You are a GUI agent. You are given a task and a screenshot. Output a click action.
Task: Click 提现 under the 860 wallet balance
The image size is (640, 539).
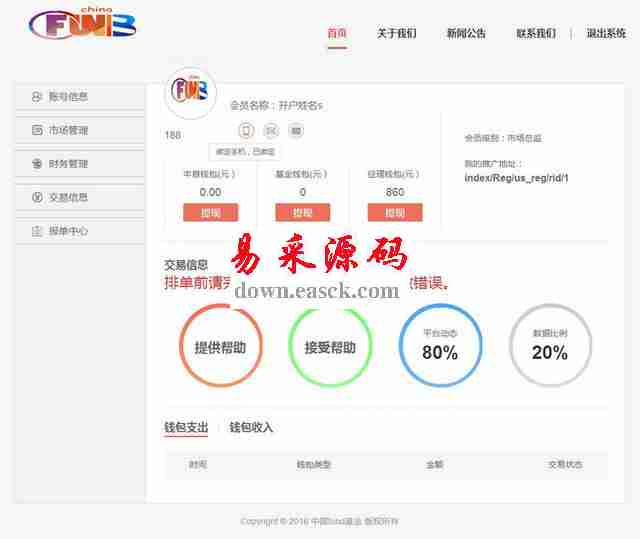pyautogui.click(x=395, y=213)
